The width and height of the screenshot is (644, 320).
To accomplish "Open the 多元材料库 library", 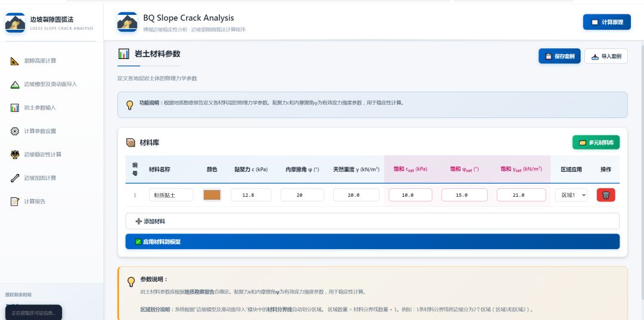I will 596,142.
